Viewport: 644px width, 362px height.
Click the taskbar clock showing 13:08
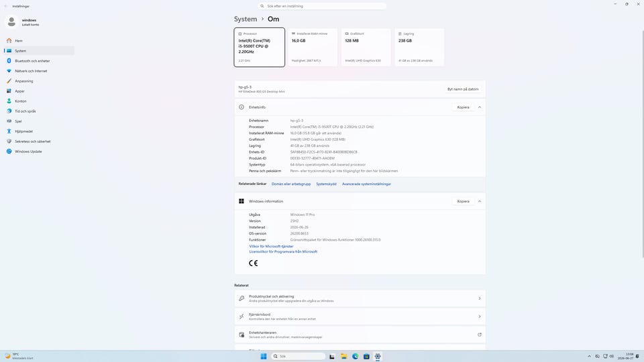tap(625, 356)
